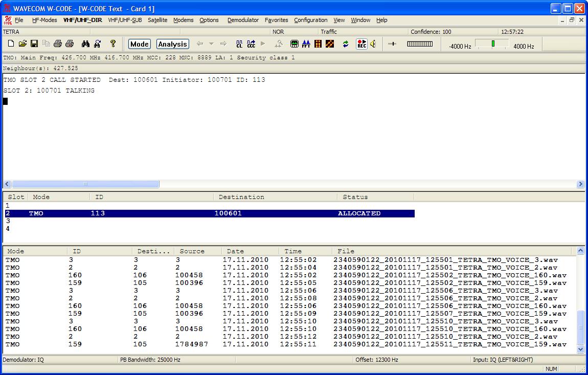The image size is (588, 375).
Task: Click the CL toolbar icon
Action: 239,44
